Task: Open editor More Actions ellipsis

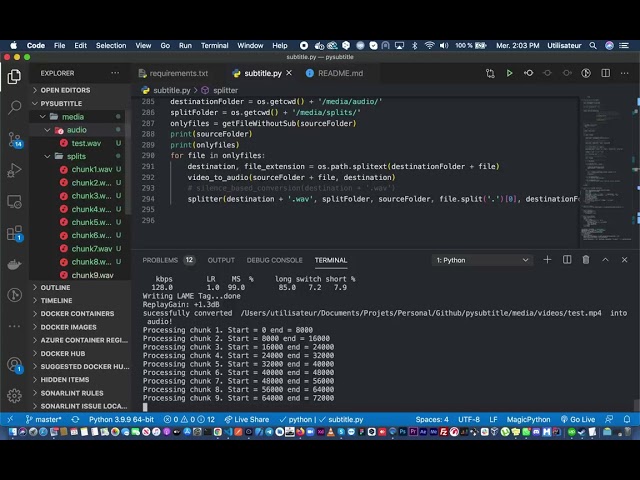Action: point(624,73)
